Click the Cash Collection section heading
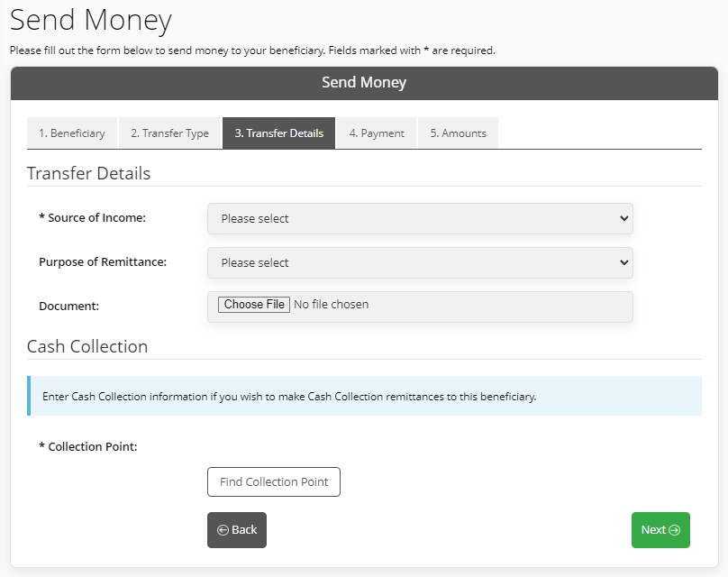The height and width of the screenshot is (577, 728). (87, 346)
